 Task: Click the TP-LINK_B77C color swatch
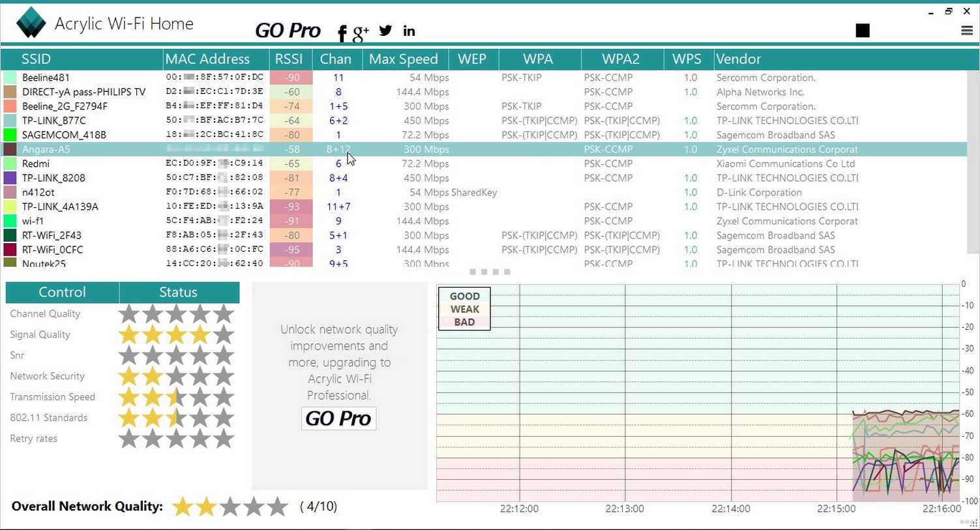(x=10, y=121)
